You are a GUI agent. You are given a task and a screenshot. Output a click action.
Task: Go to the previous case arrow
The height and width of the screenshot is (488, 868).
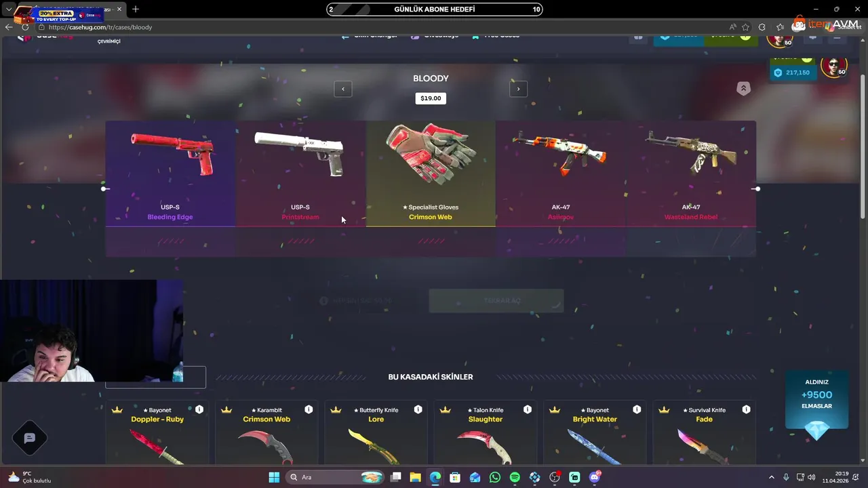(x=343, y=89)
